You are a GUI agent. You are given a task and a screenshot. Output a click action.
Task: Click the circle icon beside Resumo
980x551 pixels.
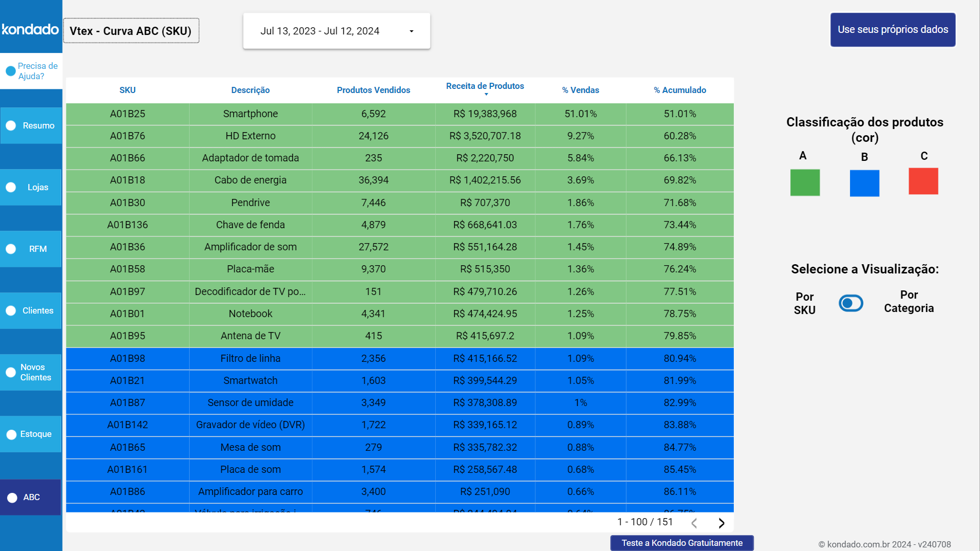[11, 125]
